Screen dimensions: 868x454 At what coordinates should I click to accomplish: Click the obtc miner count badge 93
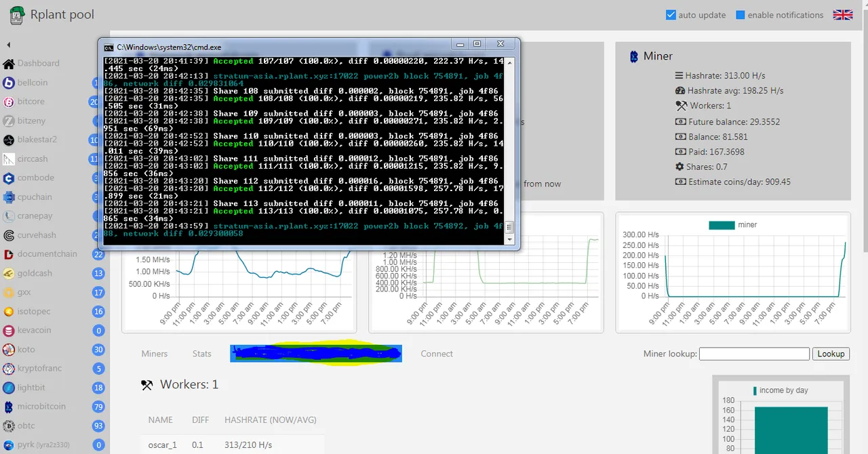point(99,426)
